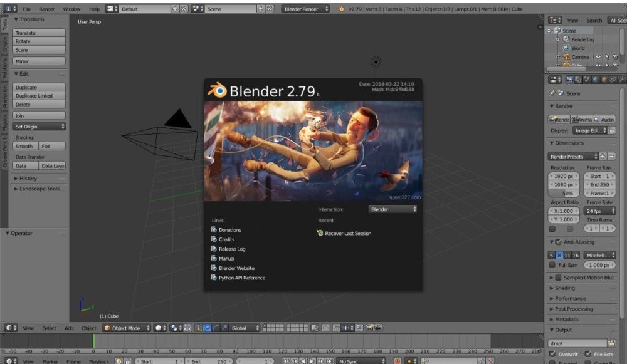The width and height of the screenshot is (627, 364).
Task: Click the output folder browse icon
Action: (x=612, y=343)
